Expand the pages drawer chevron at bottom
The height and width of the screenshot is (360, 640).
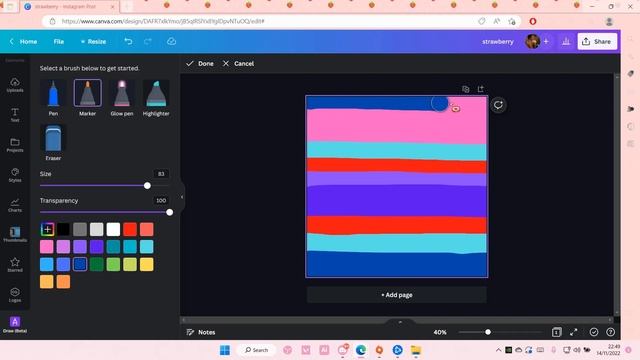[400, 322]
